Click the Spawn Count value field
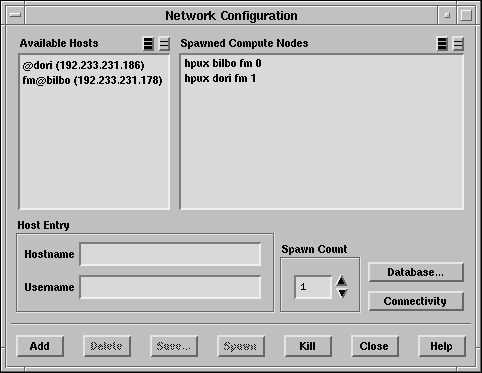The width and height of the screenshot is (482, 373). point(313,287)
